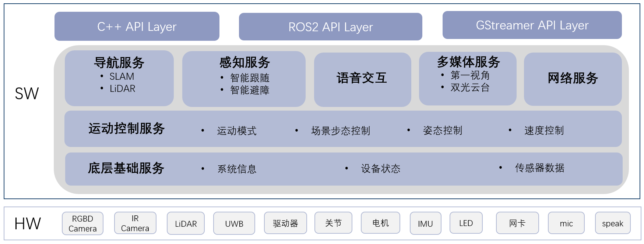Click the UWB hardware box
The width and height of the screenshot is (644, 244).
(x=234, y=223)
